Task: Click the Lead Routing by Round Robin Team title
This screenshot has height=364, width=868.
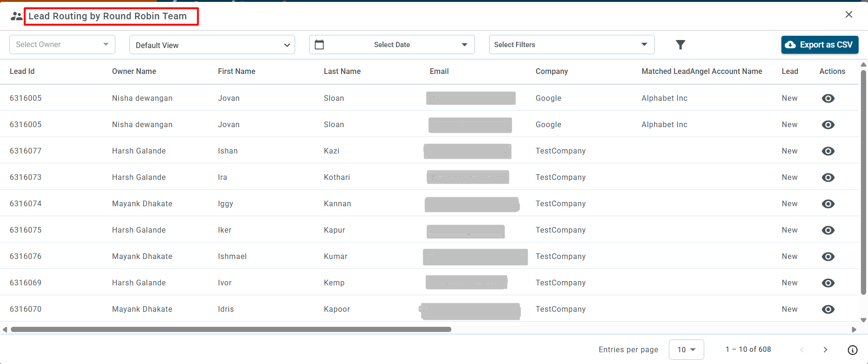Action: 108,16
